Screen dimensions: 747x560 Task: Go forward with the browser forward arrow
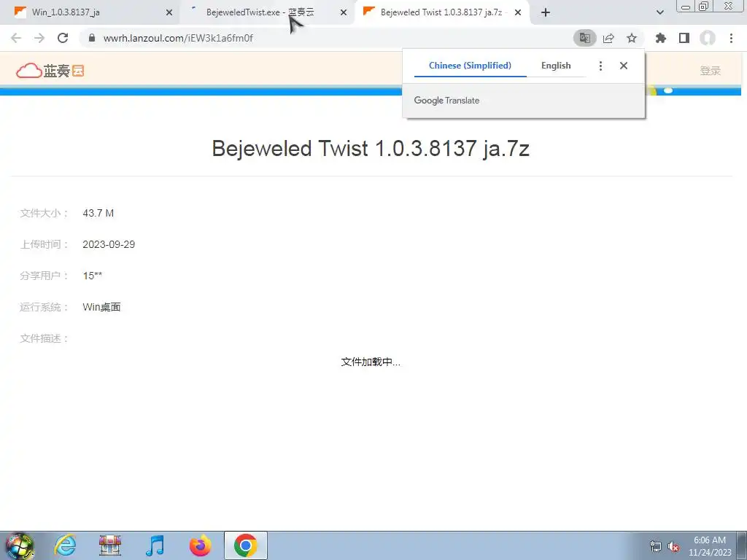39,38
